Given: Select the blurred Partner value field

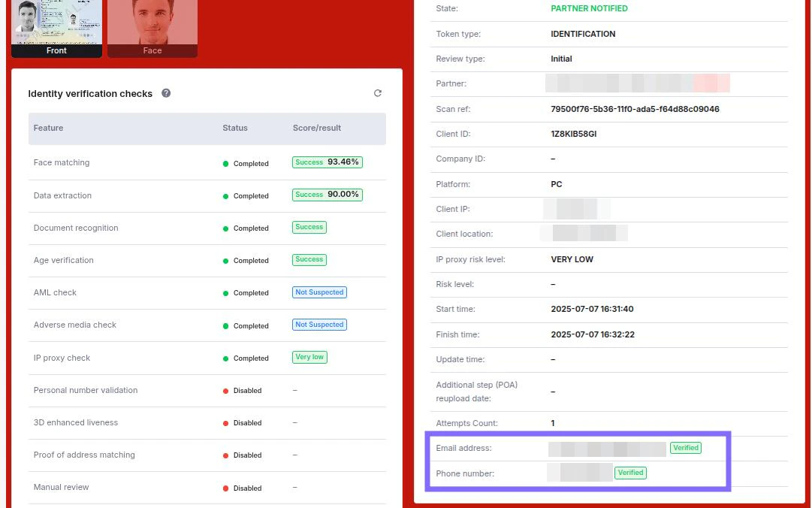Looking at the screenshot, I should click(x=638, y=83).
